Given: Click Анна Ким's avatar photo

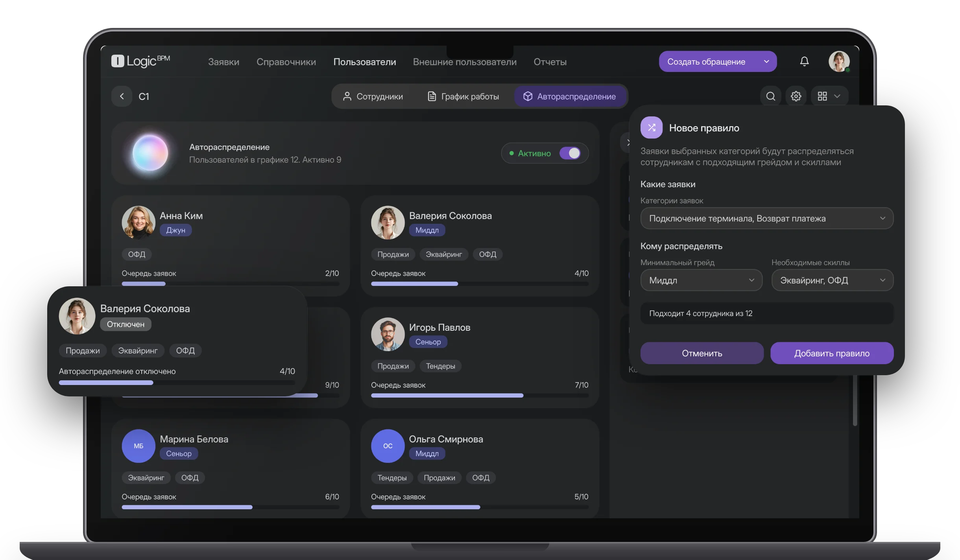Looking at the screenshot, I should pos(138,223).
